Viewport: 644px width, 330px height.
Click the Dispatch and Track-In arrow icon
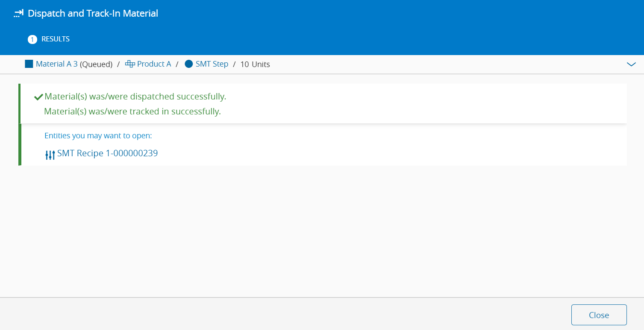(x=19, y=14)
